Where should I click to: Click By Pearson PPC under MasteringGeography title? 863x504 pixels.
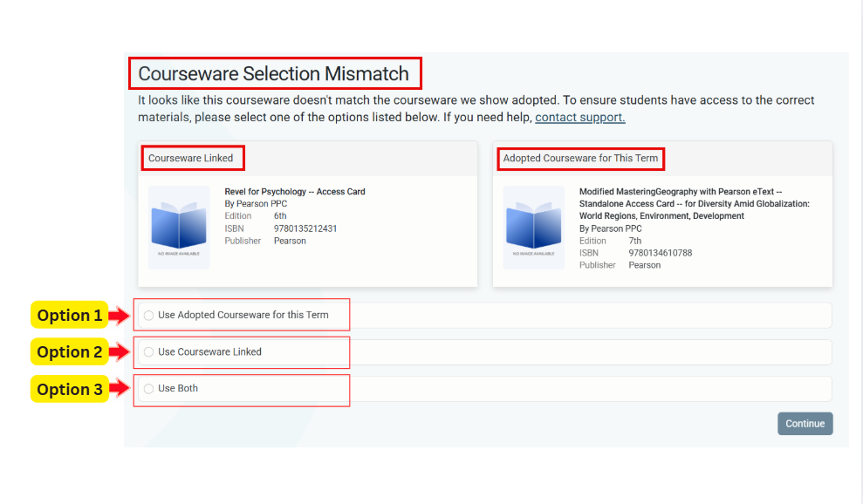point(610,228)
